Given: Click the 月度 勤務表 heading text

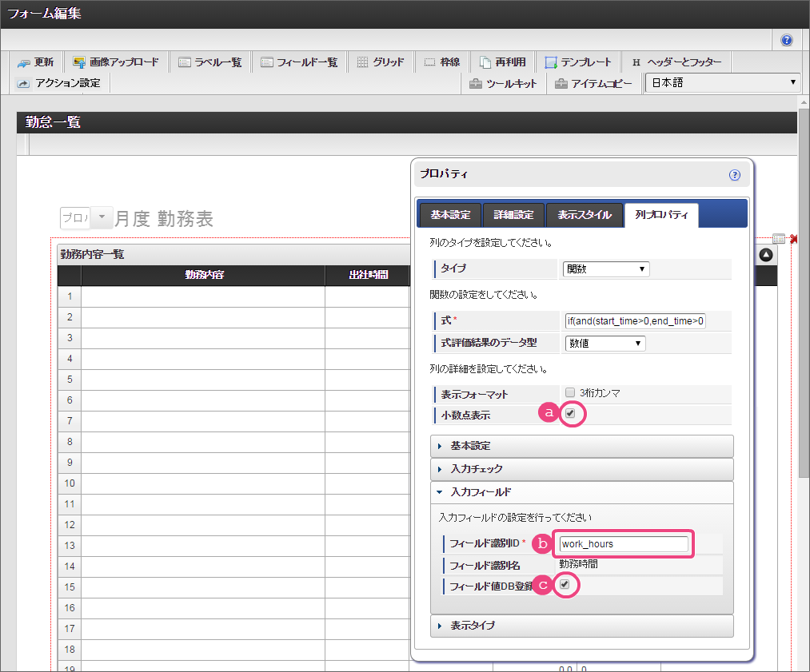Looking at the screenshot, I should pyautogui.click(x=164, y=219).
